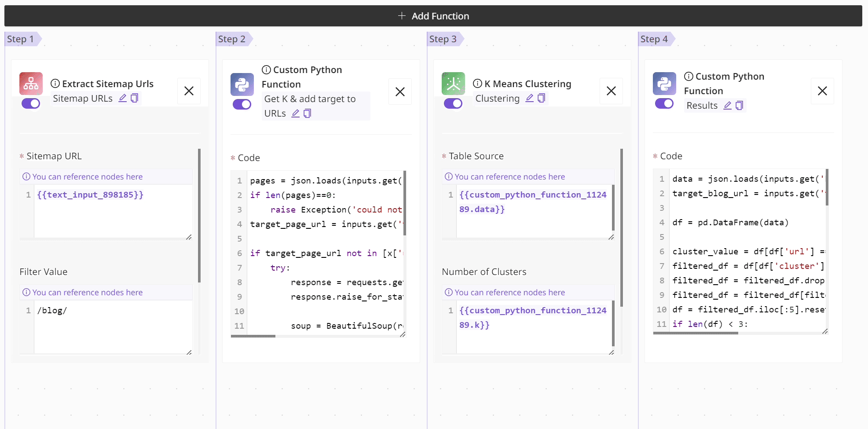Viewport: 868px width, 429px height.
Task: Click the Sitemap URL input field
Action: click(x=113, y=212)
